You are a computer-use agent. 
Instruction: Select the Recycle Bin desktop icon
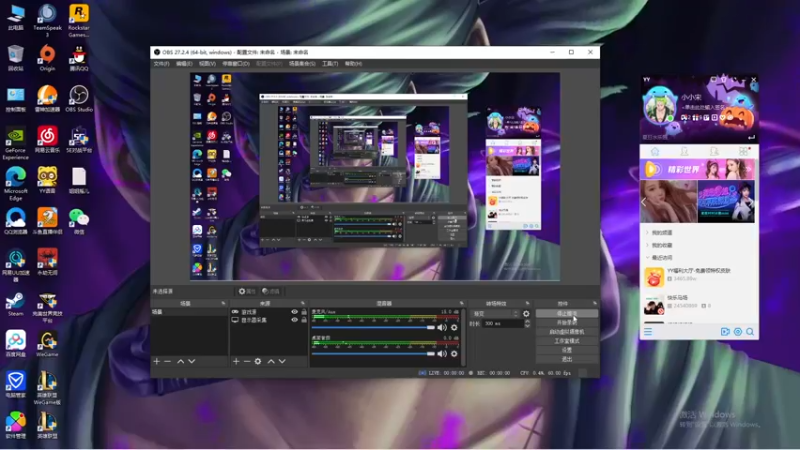pos(15,58)
